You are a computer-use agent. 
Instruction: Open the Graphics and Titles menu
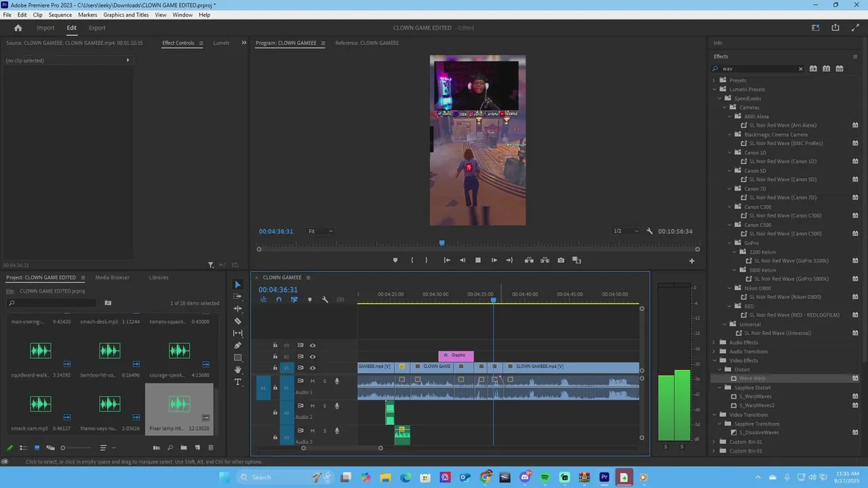coord(126,14)
